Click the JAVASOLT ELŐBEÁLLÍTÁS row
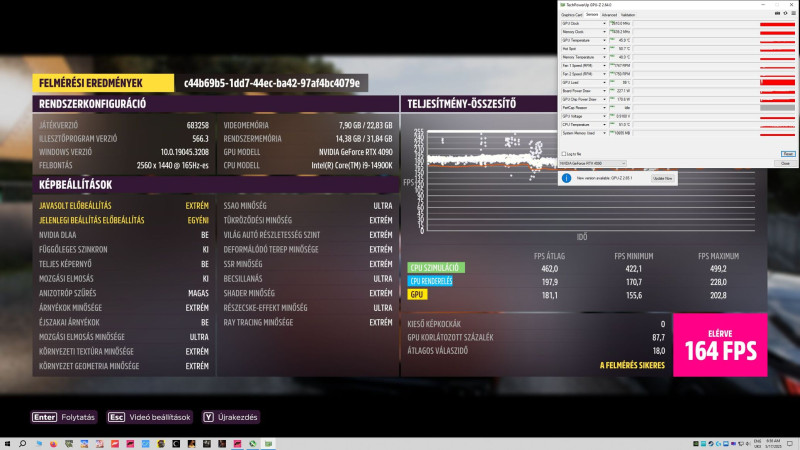Viewport: 800px width, 450px height. [x=123, y=206]
